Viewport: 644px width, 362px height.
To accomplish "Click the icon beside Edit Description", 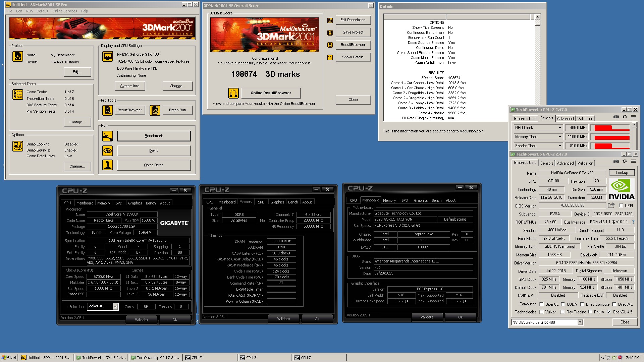I will coord(330,20).
